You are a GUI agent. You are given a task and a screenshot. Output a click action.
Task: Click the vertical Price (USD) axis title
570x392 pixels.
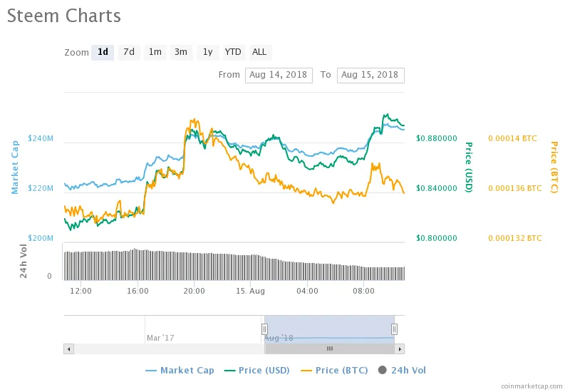point(469,167)
